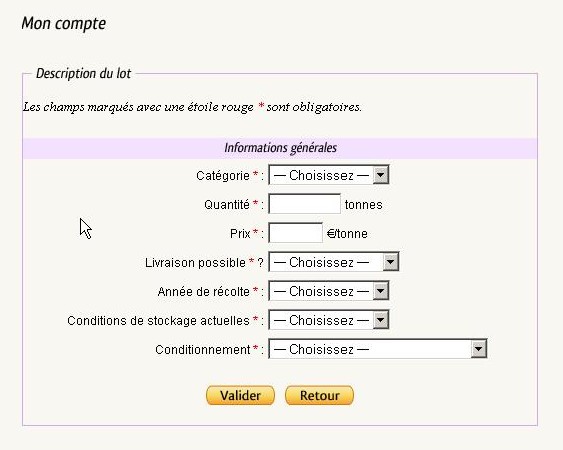Image resolution: width=563 pixels, height=450 pixels.
Task: Open the Conditionnement dropdown
Action: tap(378, 349)
